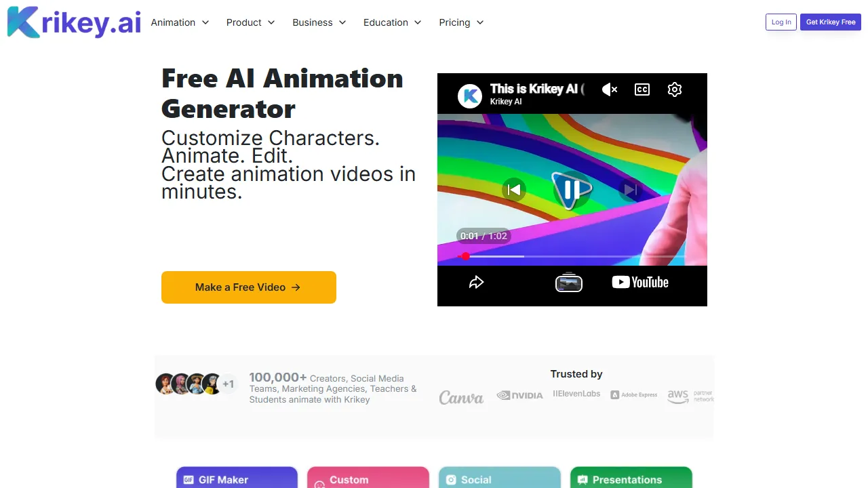Expand the Pricing chevron arrow
The width and height of the screenshot is (868, 488).
(x=480, y=22)
